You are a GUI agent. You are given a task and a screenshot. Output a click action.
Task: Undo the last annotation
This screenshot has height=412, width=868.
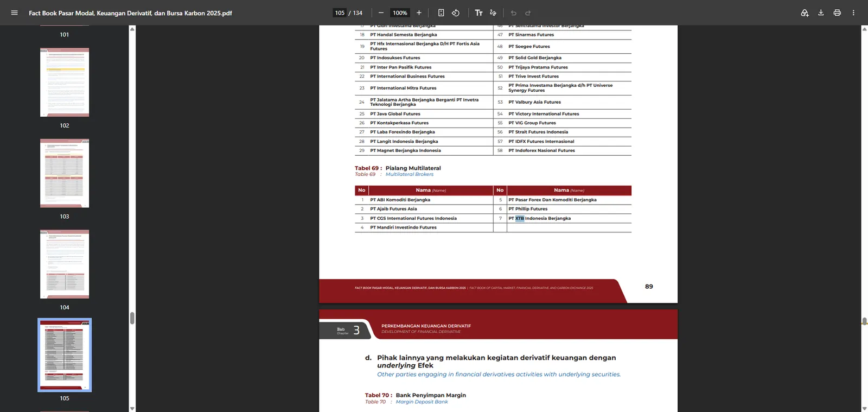tap(513, 12)
